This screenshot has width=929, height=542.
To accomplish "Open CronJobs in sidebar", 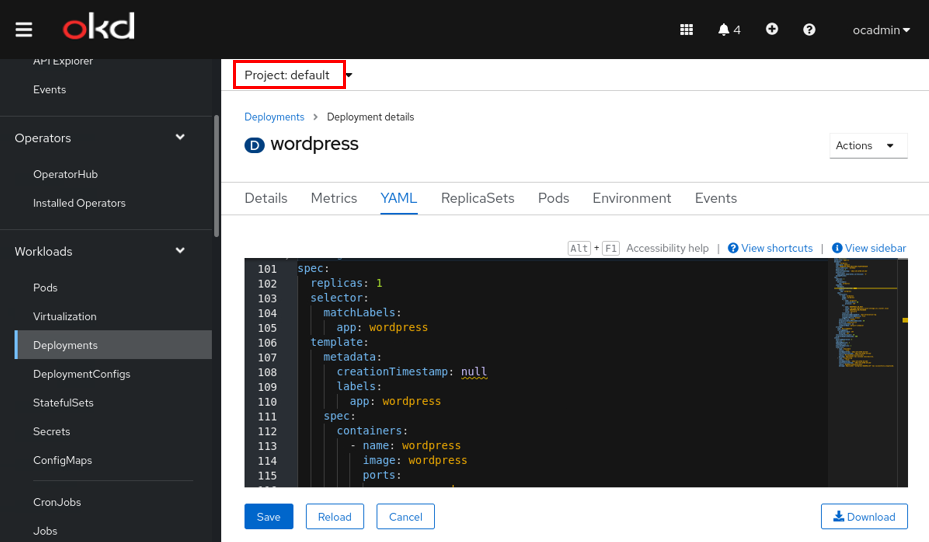I will click(x=57, y=502).
